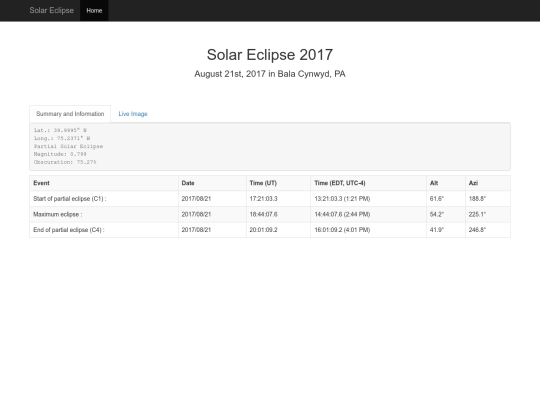Screen dimensions: 540x405
Task: Click the Partial Solar Eclipse text line
Action: tap(68, 146)
